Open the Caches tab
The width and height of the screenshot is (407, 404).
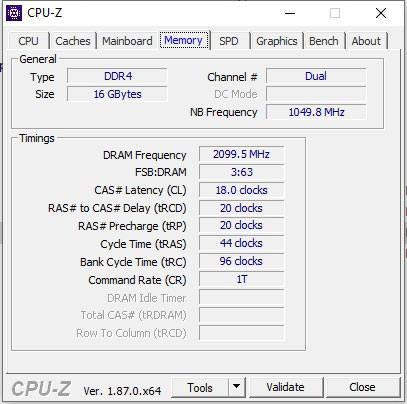click(73, 41)
